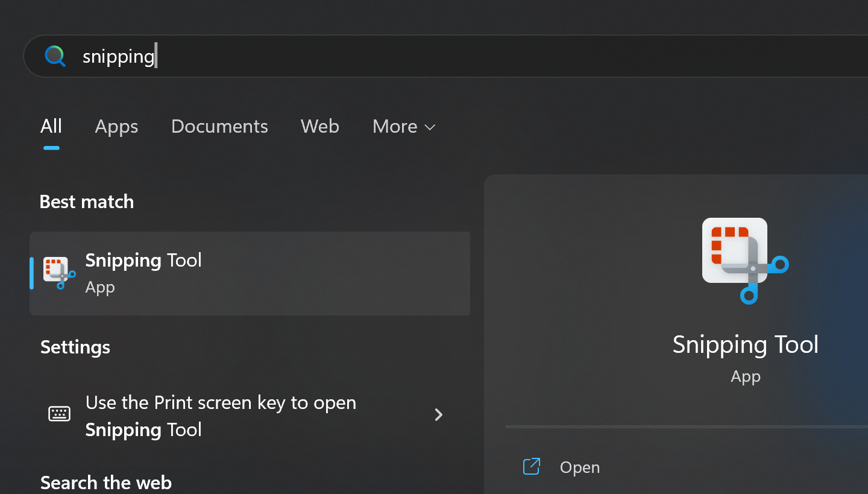Click the 'Best match' heading

tap(87, 201)
